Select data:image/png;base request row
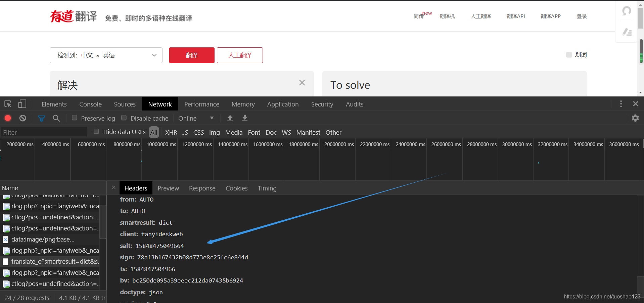The width and height of the screenshot is (644, 303). [50, 240]
